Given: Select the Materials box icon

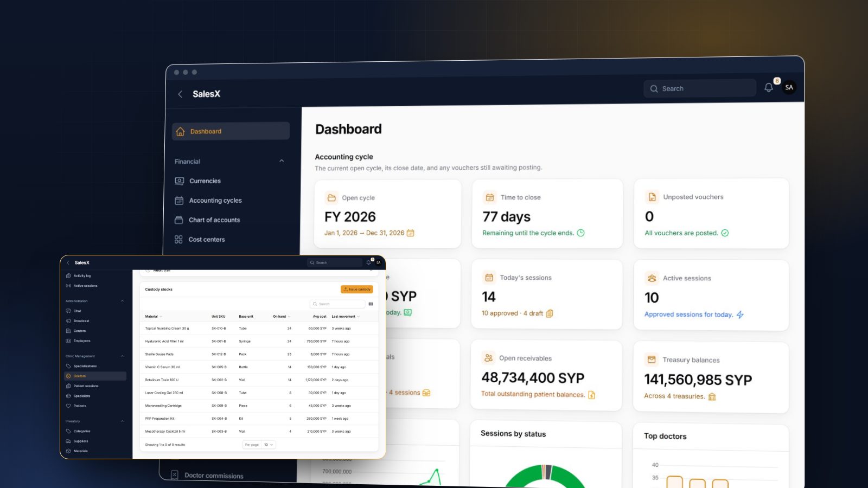Looking at the screenshot, I should click(x=68, y=451).
